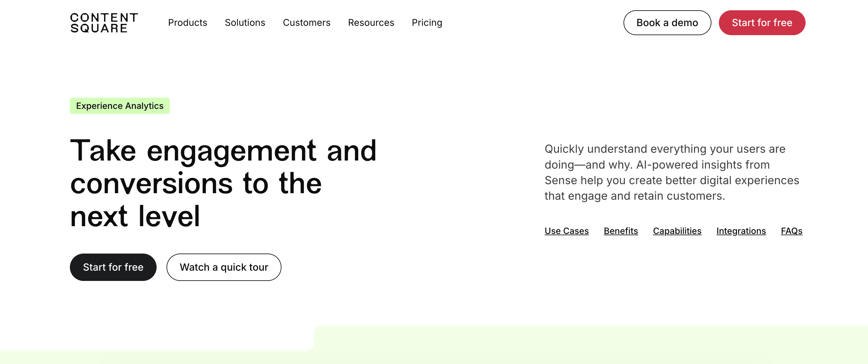Click the Book a demo button

667,23
